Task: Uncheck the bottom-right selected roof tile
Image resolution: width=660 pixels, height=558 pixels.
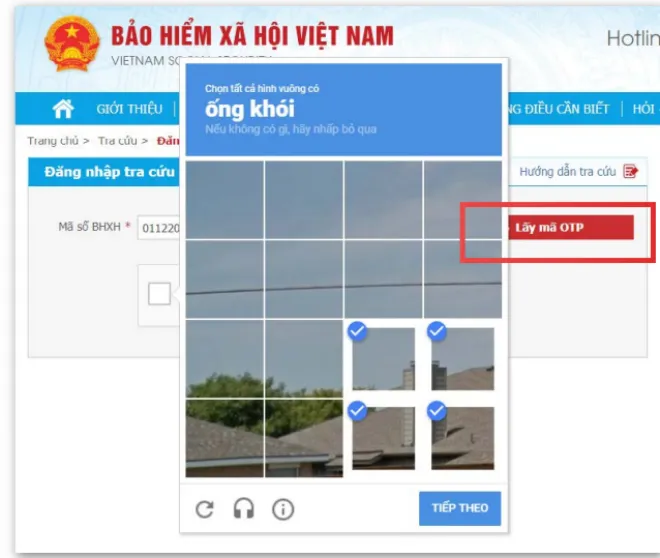Action: tap(463, 438)
